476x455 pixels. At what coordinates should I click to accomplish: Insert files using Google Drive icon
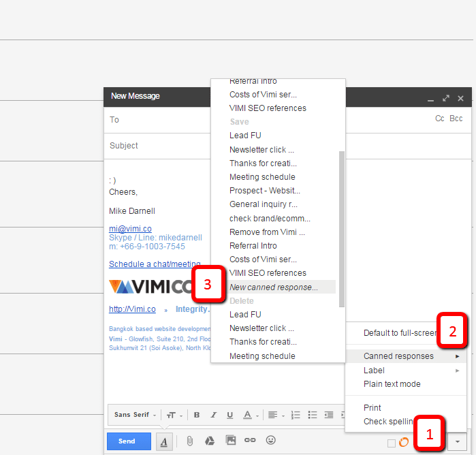[x=210, y=441]
